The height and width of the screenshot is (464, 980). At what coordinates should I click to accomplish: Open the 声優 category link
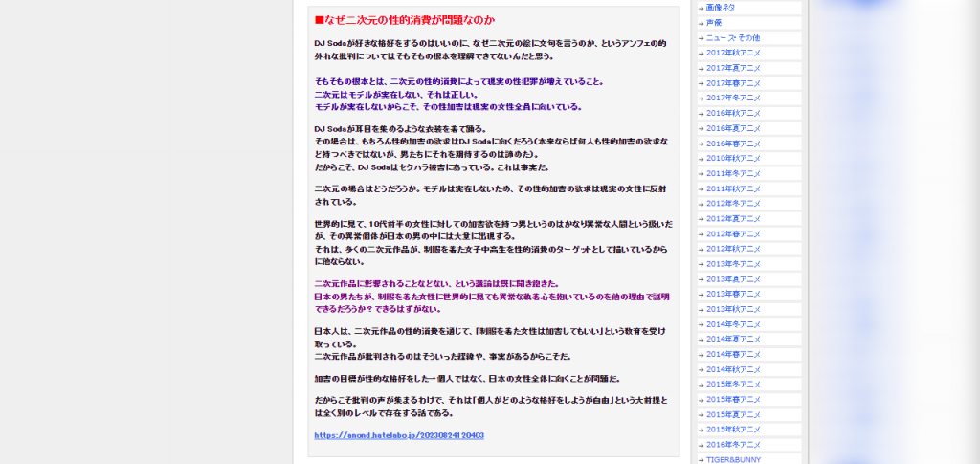pos(713,22)
